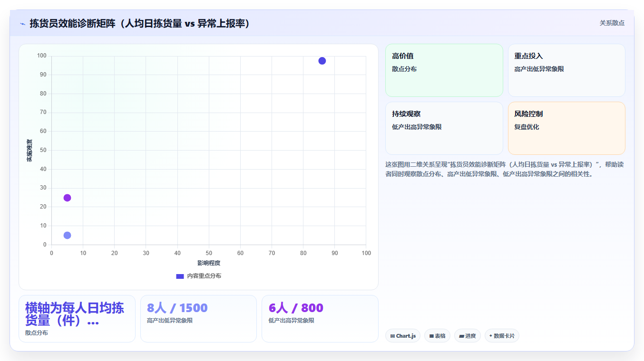The height and width of the screenshot is (361, 644).
Task: Click the dashboard title 拣货员效能诊断矩阵
Action: click(x=140, y=23)
